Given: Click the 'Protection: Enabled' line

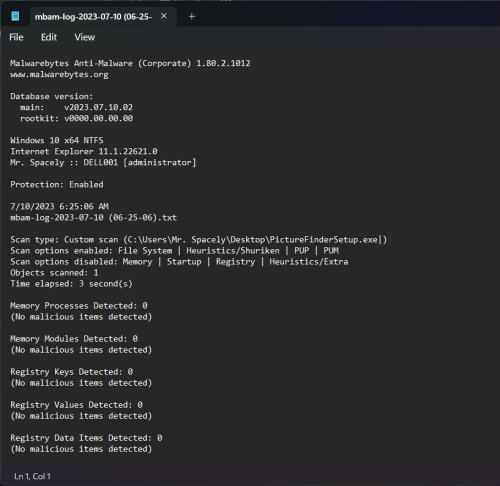Looking at the screenshot, I should (x=57, y=184).
